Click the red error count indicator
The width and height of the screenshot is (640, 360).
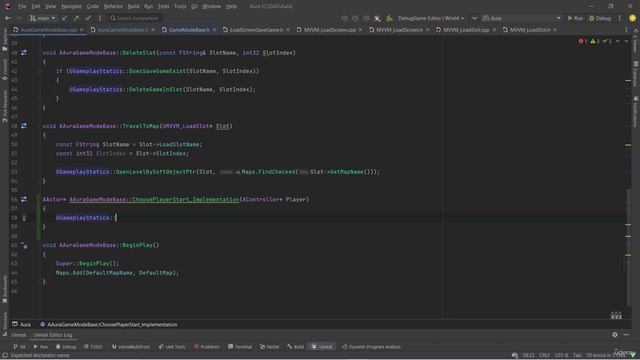point(582,41)
